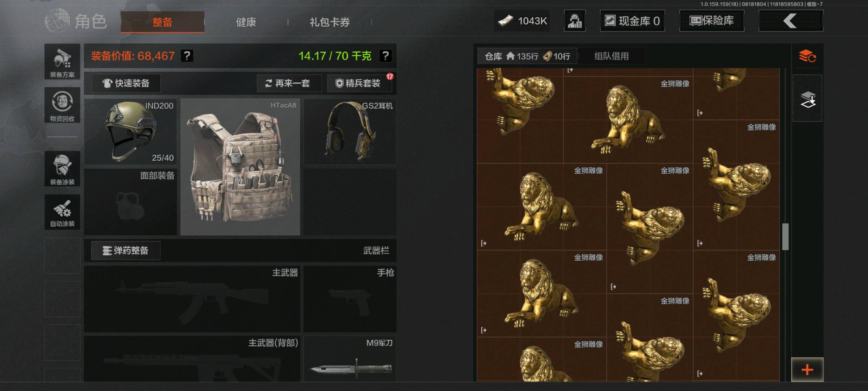Select the HTacA8 vest slot

(240, 167)
